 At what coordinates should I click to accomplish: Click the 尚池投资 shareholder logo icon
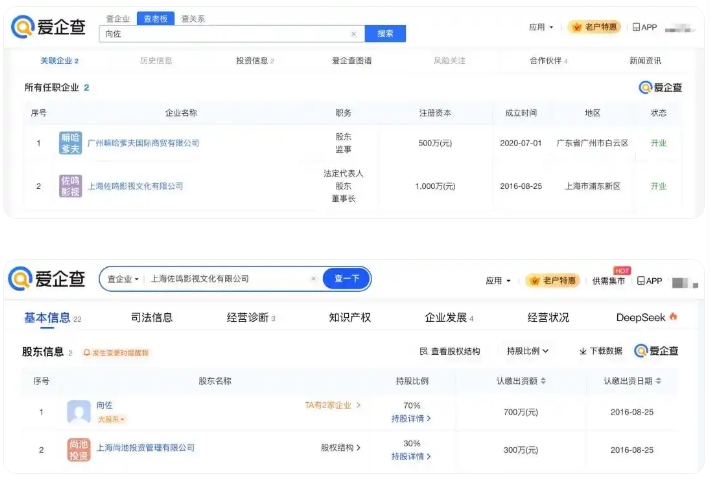tap(78, 449)
